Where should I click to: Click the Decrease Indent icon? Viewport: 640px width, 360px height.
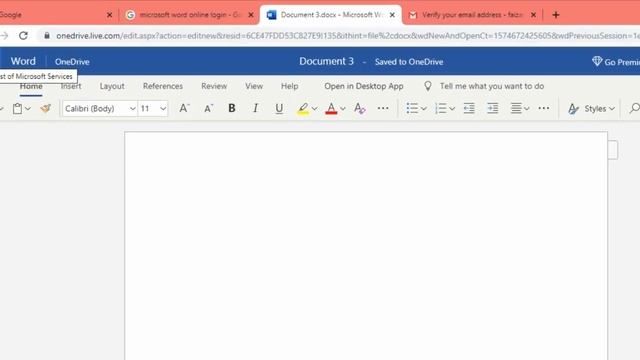(469, 108)
